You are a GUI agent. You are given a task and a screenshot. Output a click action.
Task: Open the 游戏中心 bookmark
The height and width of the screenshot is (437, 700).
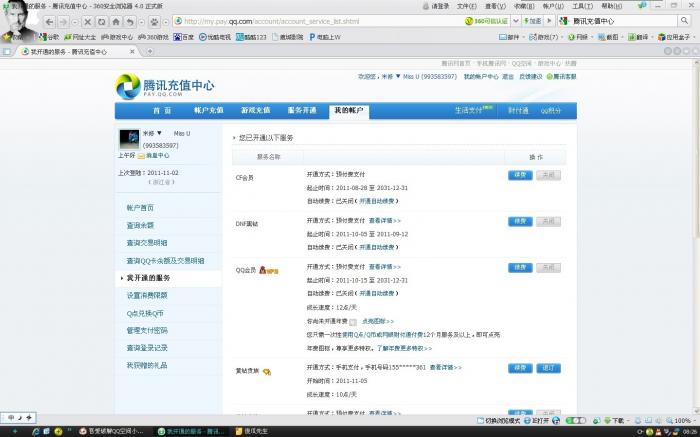coord(117,37)
